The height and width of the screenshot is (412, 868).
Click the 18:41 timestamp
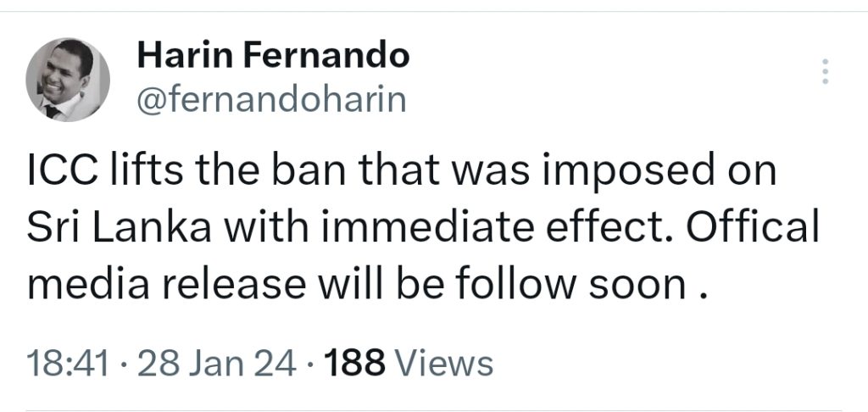pos(68,363)
